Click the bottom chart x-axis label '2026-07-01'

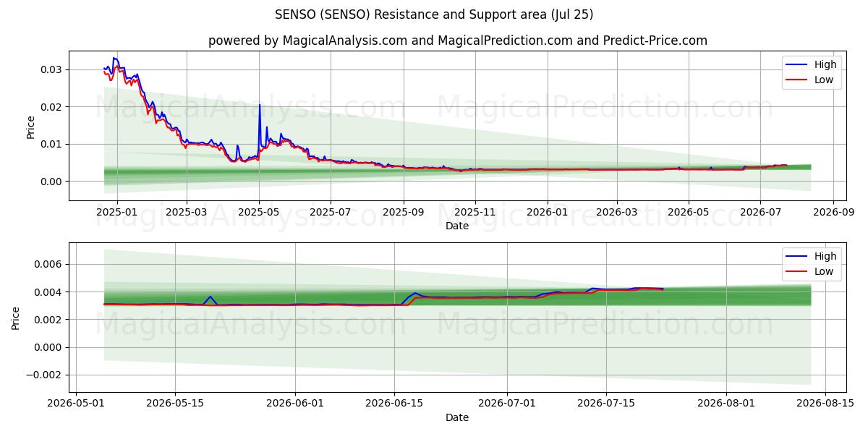pos(507,404)
